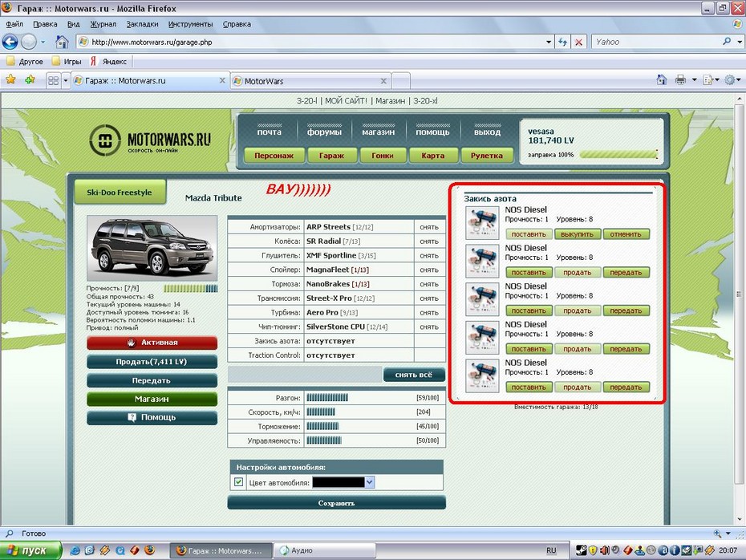Click 'снять всё' to remove all parts

point(414,375)
